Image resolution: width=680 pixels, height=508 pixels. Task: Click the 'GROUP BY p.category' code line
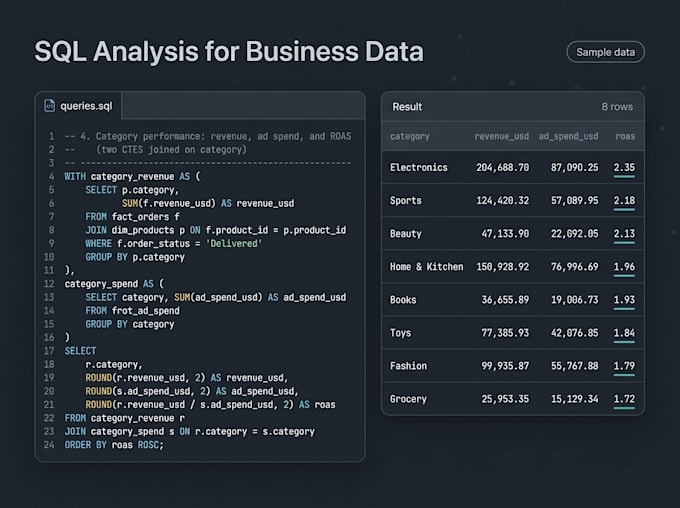tap(135, 257)
